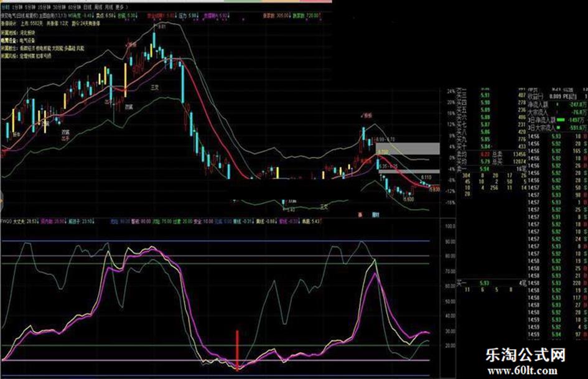Click the 所属行业 电气设备 info line
Screen dimensions: 588x379
[18, 40]
